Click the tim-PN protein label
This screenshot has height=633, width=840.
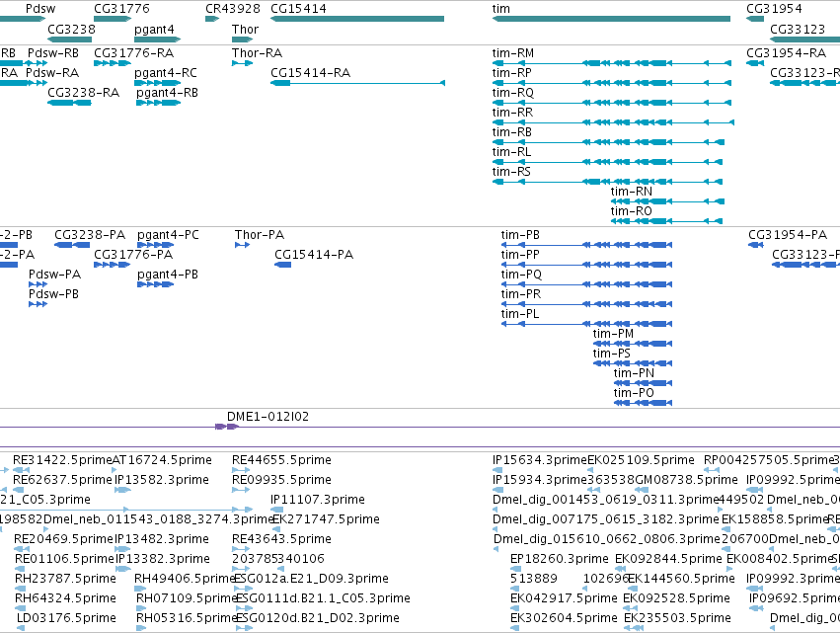pyautogui.click(x=634, y=373)
